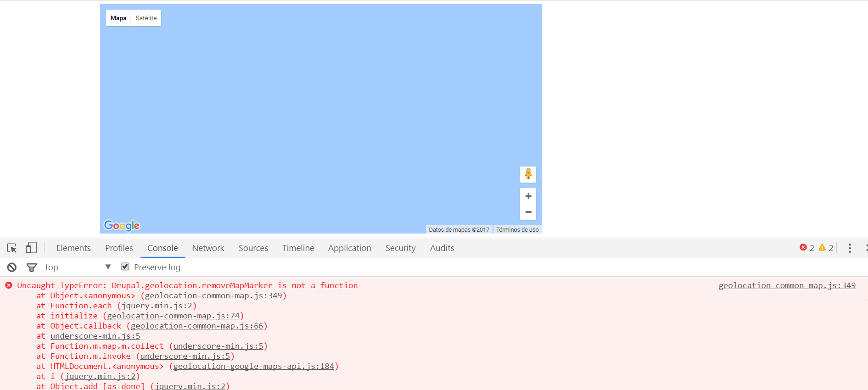This screenshot has height=390, width=868.
Task: Open geolocation-common-map.js:349 in Object.<anonymous> stack line
Action: pyautogui.click(x=213, y=295)
